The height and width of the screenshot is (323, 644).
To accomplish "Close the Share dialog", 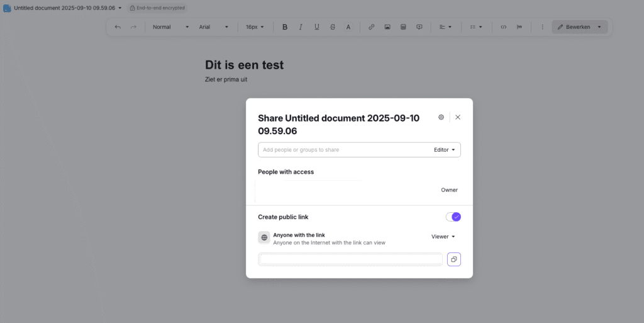I will (x=458, y=117).
